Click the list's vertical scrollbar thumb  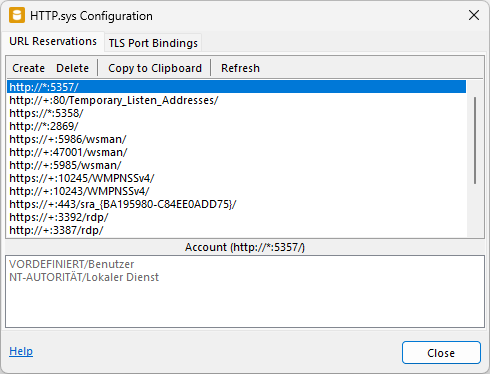click(x=475, y=140)
